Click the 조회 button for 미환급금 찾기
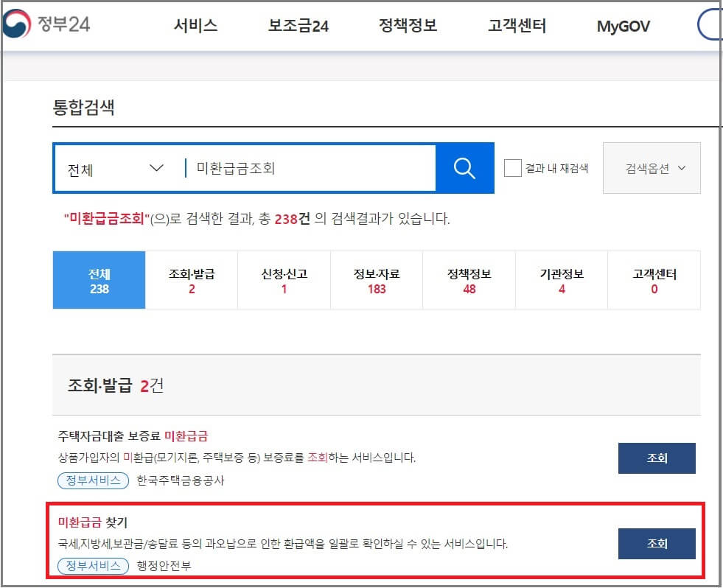The width and height of the screenshot is (723, 588). (656, 544)
